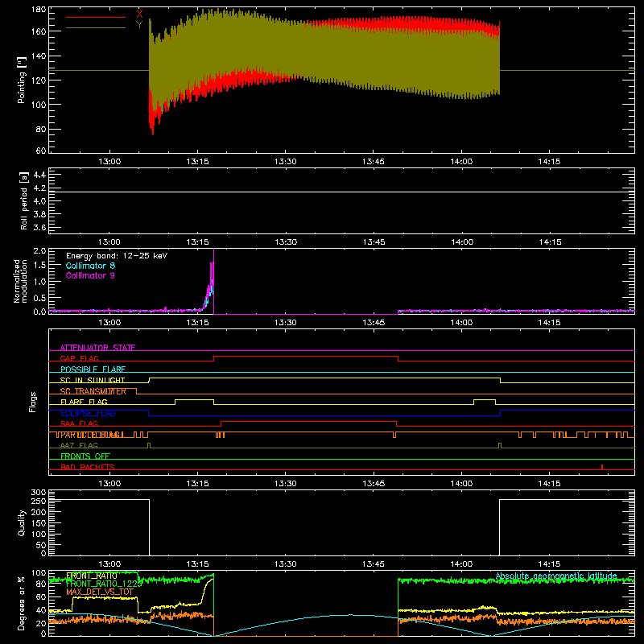Click the 250 tick on Quality axis
Screen dimensions: 644x644
pos(39,502)
